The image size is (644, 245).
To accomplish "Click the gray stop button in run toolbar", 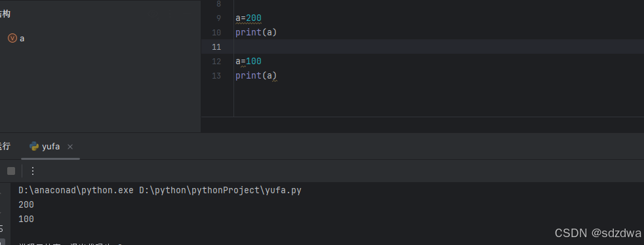I will click(x=11, y=171).
